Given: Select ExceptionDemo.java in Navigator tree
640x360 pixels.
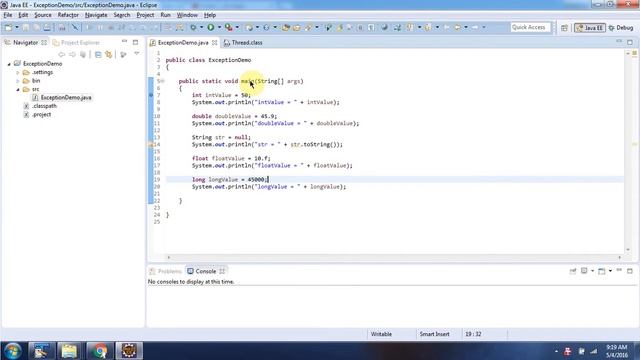Looking at the screenshot, I should (x=66, y=98).
